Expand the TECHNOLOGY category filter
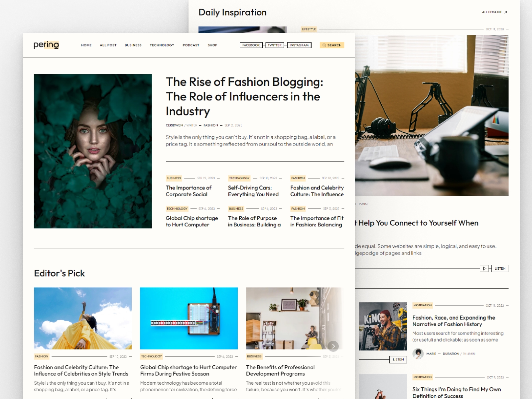The height and width of the screenshot is (399, 532). [x=162, y=45]
